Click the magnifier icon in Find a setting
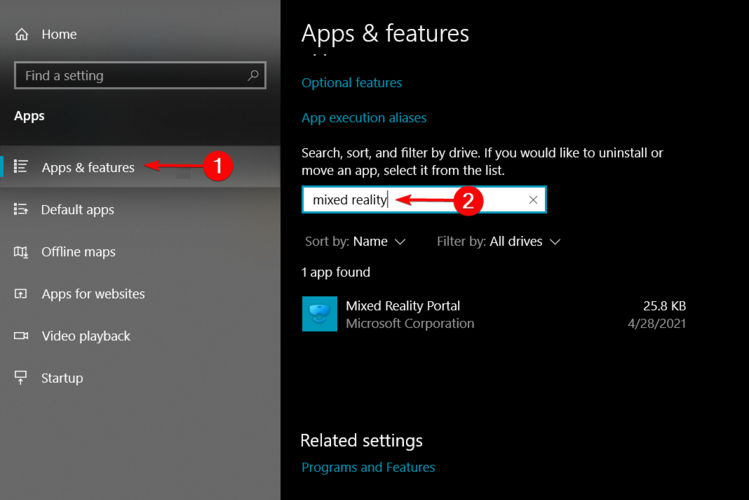Viewport: 749px width, 500px height. tap(253, 75)
